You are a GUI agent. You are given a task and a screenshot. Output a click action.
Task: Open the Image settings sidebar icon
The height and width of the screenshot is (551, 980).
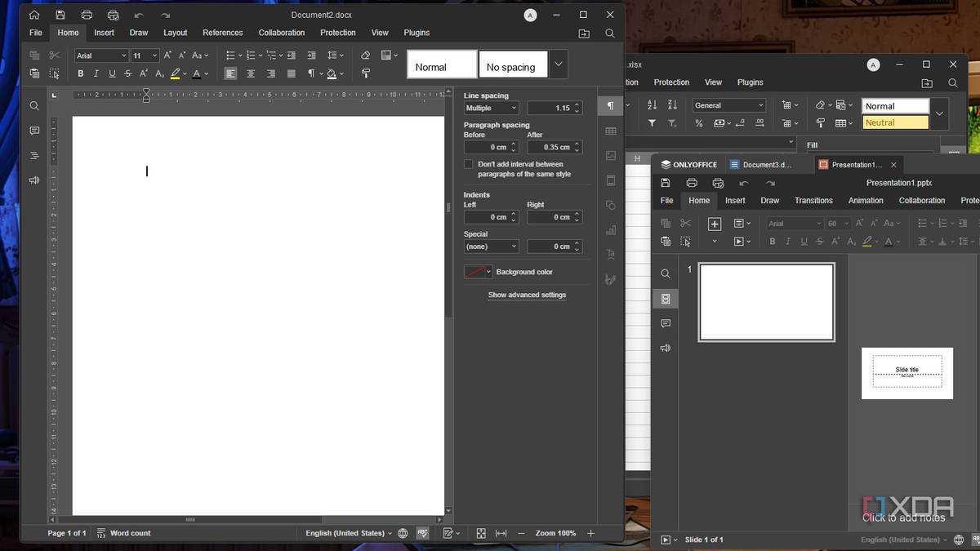pos(610,155)
